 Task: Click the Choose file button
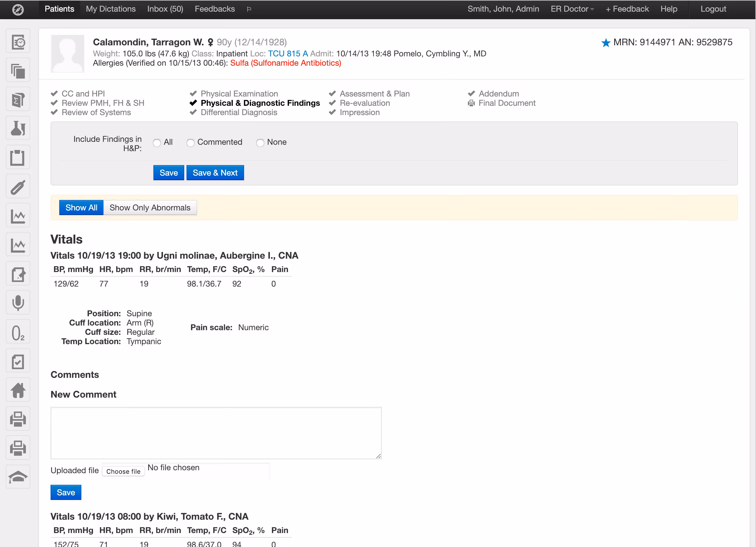[x=123, y=471]
